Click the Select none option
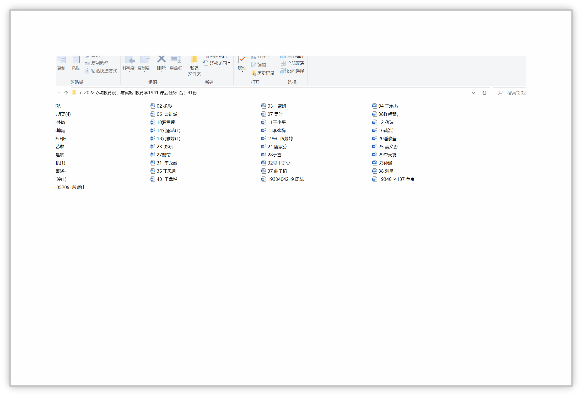Screen dimensions: 582x396 pyautogui.click(x=292, y=63)
